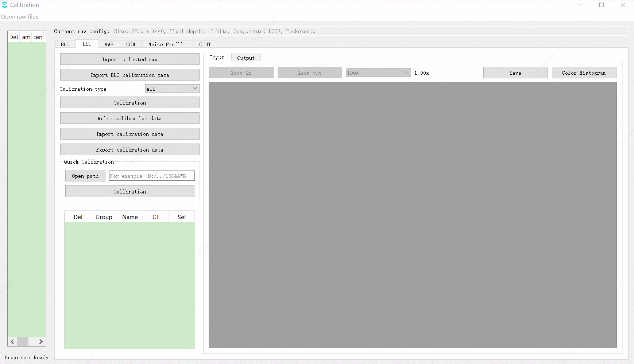Click Write calibration data button
Viewport: 634px width, 364px height.
(130, 118)
